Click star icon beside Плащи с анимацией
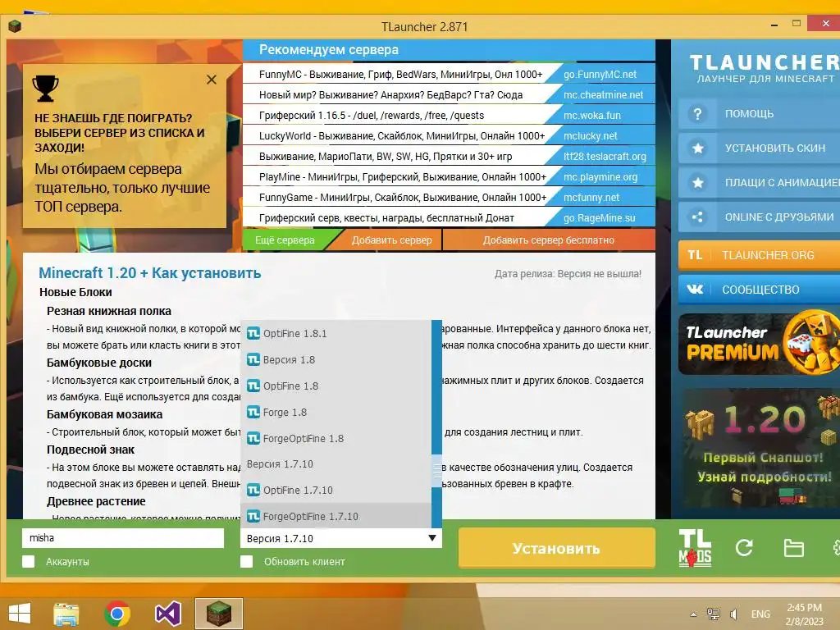 (x=697, y=183)
